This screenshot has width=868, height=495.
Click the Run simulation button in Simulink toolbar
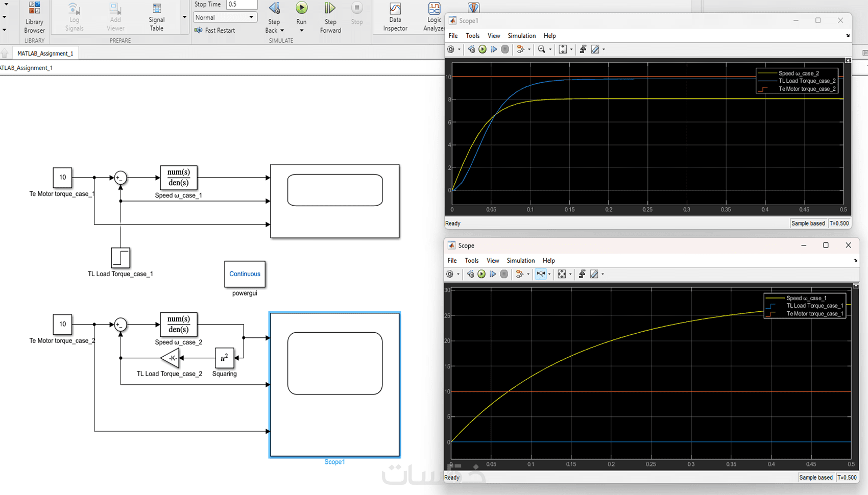(301, 9)
